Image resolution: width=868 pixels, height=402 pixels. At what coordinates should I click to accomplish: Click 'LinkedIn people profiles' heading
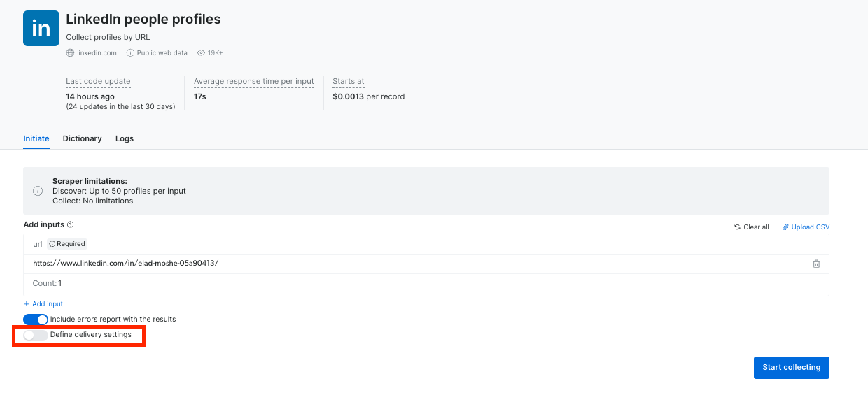pos(143,20)
